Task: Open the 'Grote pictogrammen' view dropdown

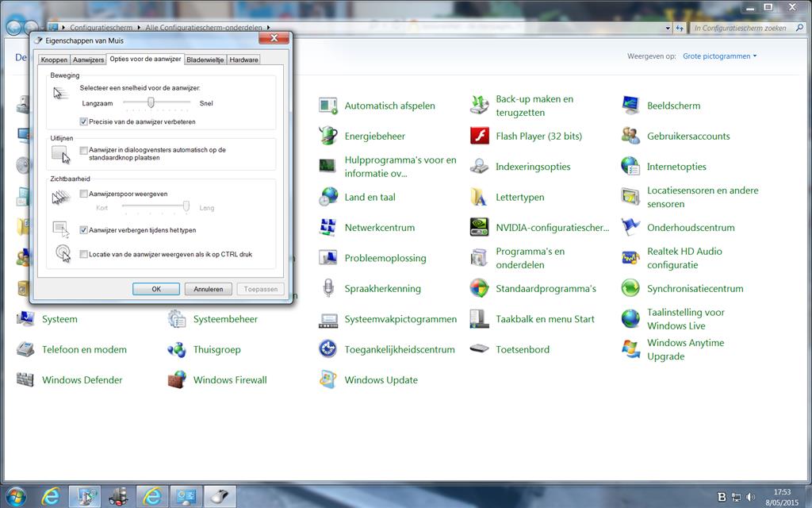Action: pos(720,56)
